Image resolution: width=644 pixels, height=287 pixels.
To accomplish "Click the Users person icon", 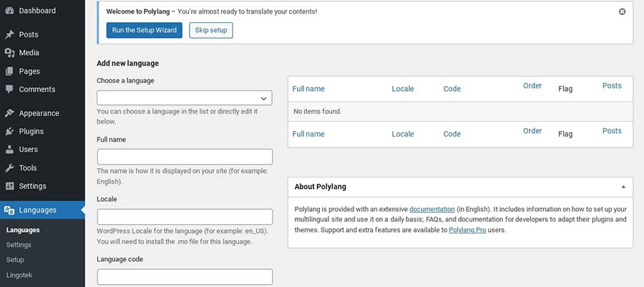I will [9, 150].
